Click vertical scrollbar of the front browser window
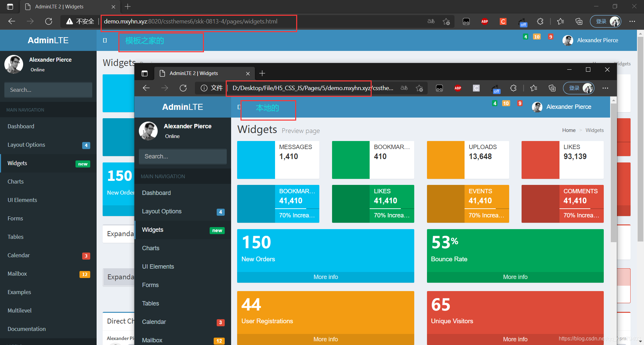644x345 pixels. [613, 172]
